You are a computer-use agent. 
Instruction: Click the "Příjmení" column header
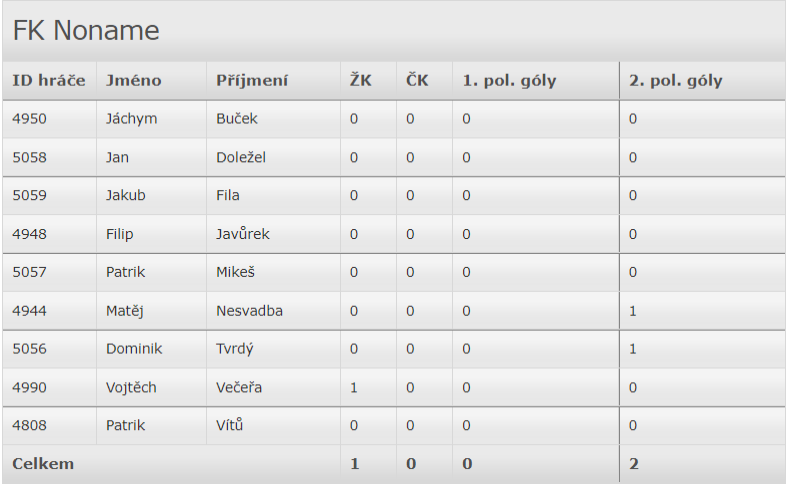[x=252, y=81]
